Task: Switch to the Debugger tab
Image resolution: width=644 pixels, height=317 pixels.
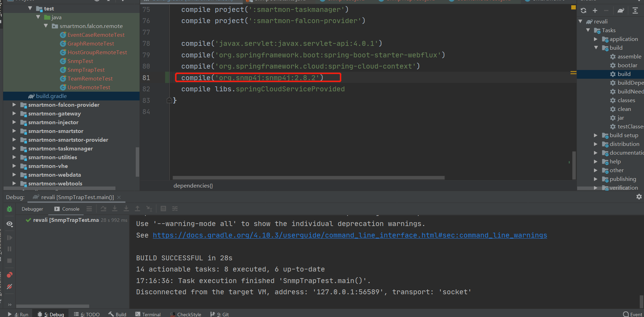Action: pyautogui.click(x=32, y=209)
